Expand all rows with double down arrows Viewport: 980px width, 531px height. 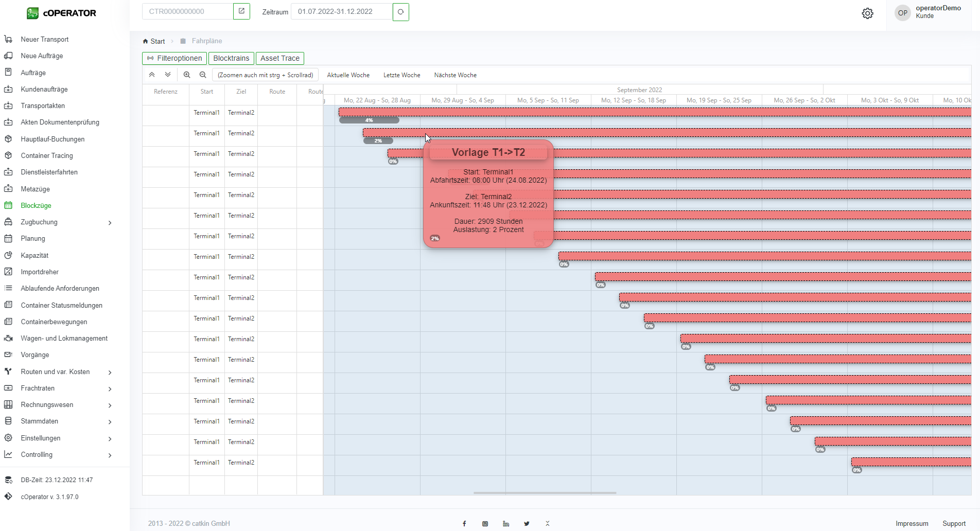(168, 75)
